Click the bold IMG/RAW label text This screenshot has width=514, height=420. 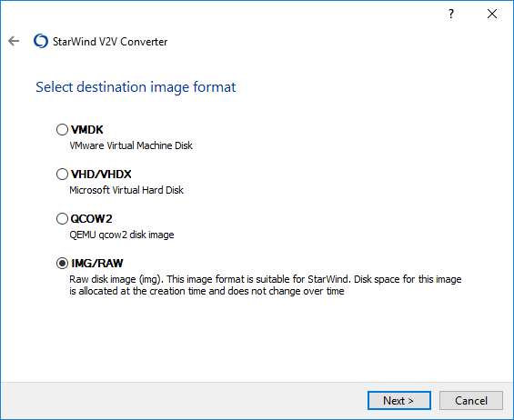click(x=97, y=264)
